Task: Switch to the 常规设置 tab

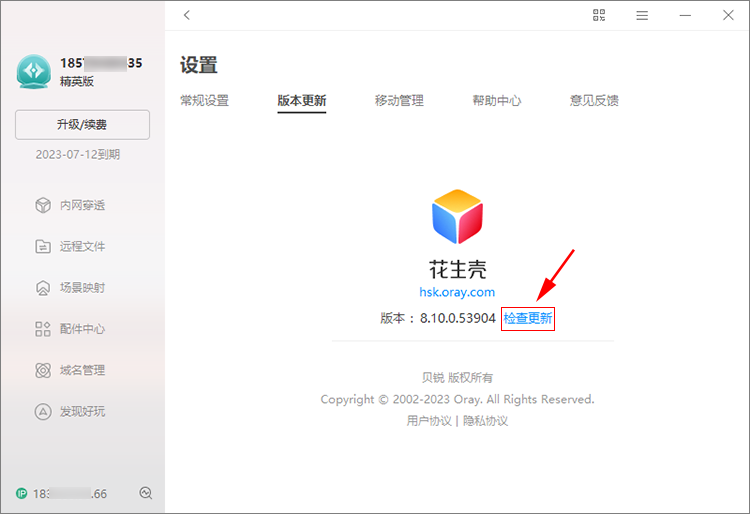Action: pyautogui.click(x=205, y=100)
